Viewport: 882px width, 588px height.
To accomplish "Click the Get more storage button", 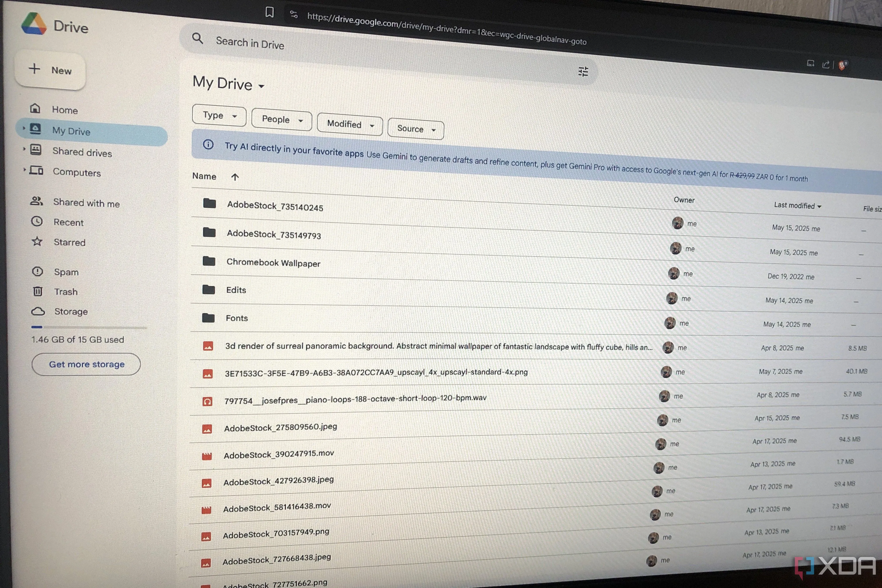I will [x=86, y=364].
